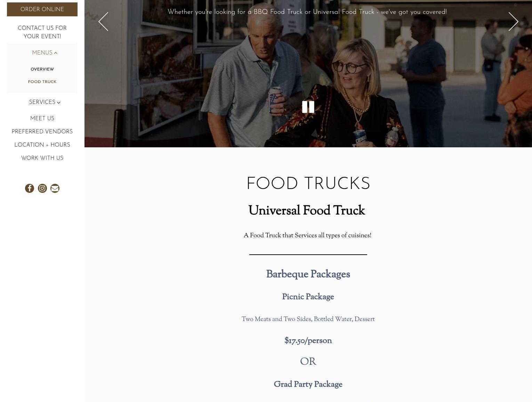Pause the slideshow autoplay
532x402 pixels.
point(308,107)
